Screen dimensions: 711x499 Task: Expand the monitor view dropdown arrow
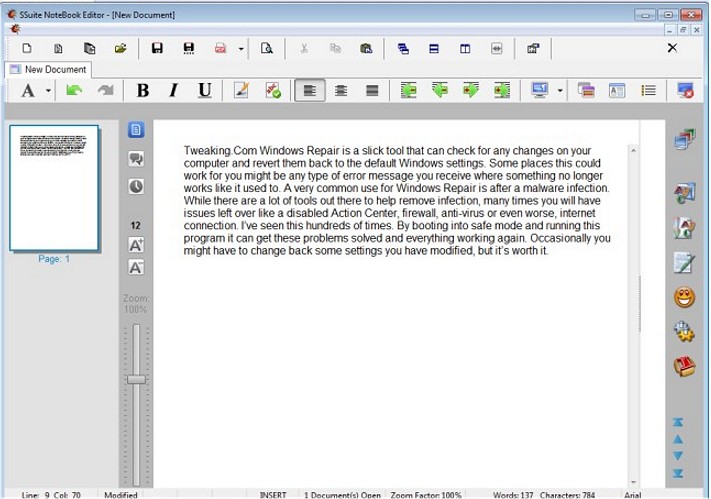tap(560, 91)
